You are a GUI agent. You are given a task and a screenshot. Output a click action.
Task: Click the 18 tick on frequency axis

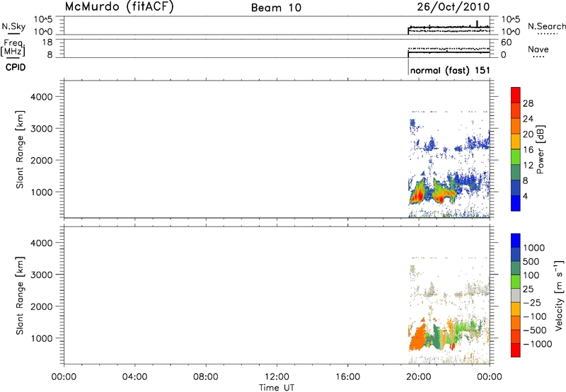point(47,42)
